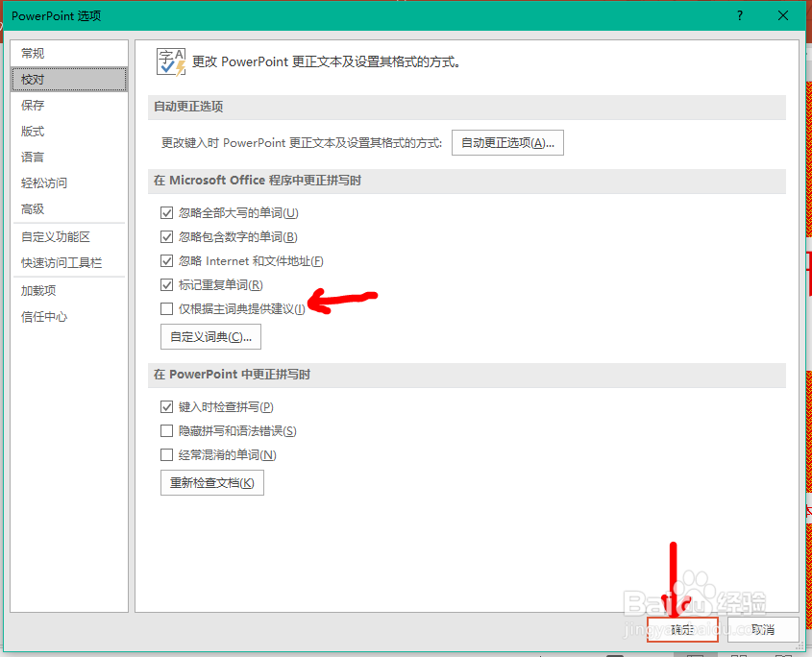Click the proofing icon beside the heading

171,62
